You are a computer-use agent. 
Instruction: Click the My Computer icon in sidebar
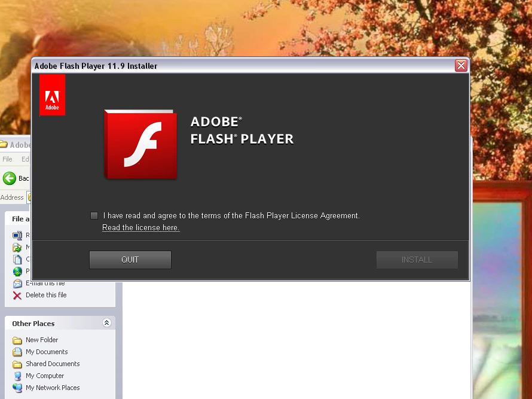(x=17, y=376)
